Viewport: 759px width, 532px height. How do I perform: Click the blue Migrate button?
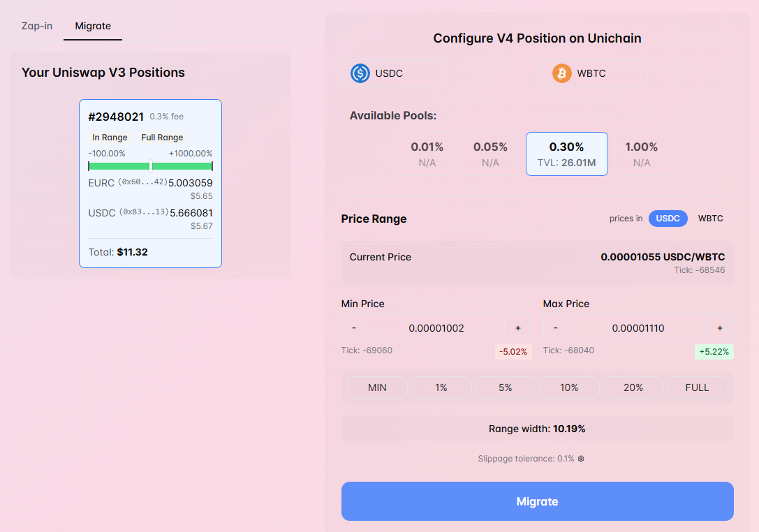[x=537, y=501]
